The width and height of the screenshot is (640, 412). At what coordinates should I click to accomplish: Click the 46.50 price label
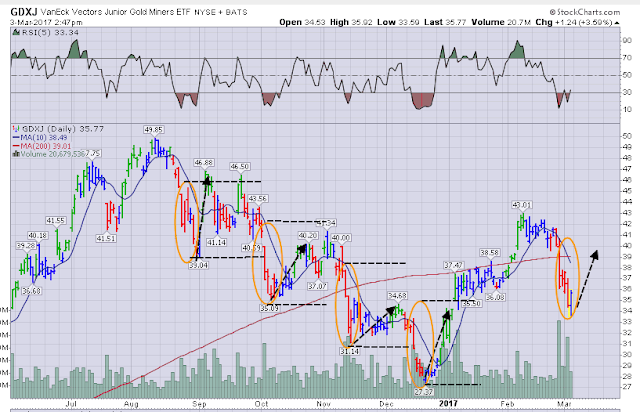coord(240,166)
